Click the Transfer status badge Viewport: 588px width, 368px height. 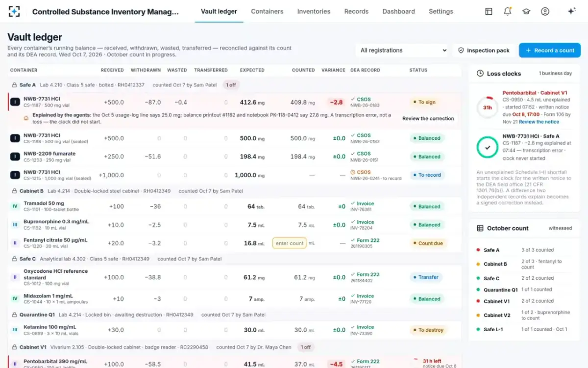(425, 277)
